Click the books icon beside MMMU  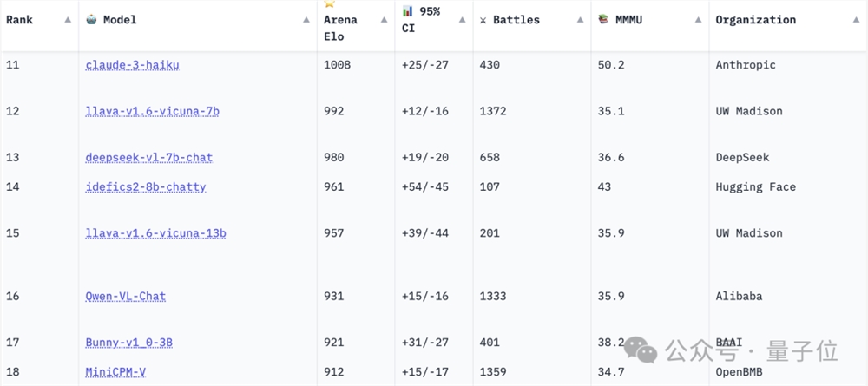(603, 19)
